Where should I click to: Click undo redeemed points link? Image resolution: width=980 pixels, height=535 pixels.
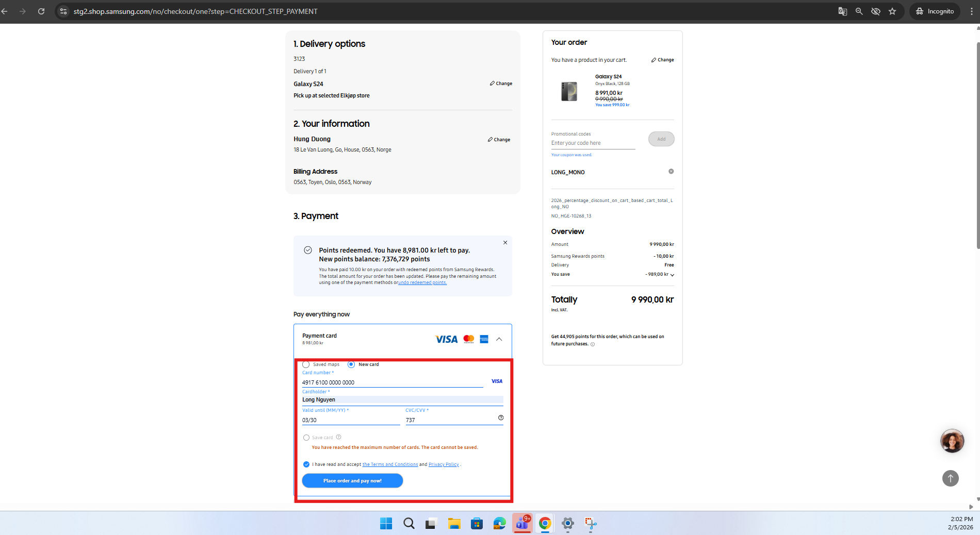pyautogui.click(x=422, y=282)
